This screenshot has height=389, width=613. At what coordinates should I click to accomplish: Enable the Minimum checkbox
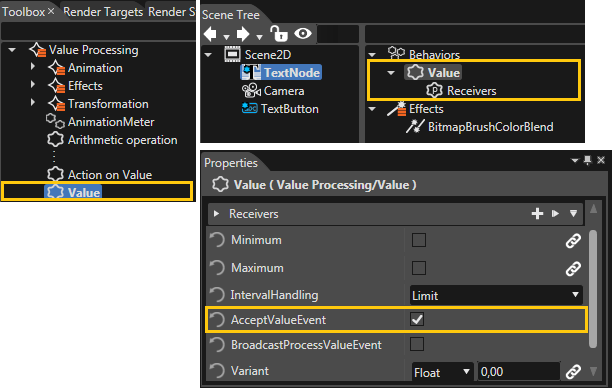click(419, 240)
